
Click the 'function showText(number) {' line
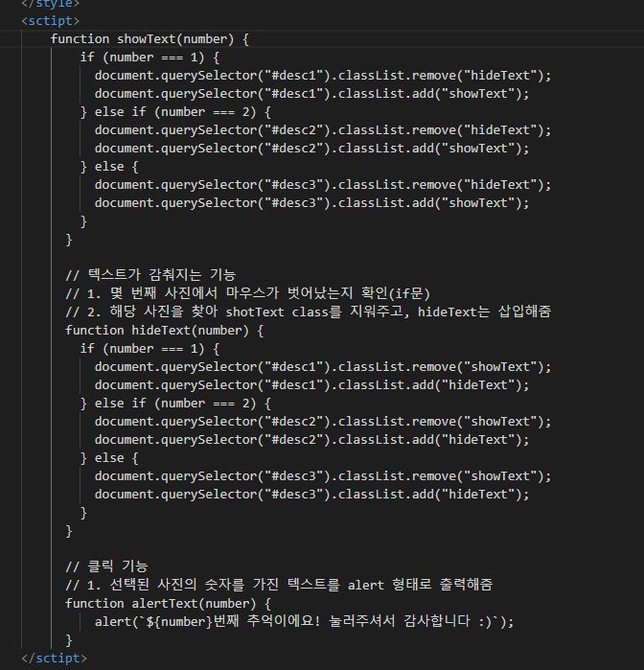149,39
